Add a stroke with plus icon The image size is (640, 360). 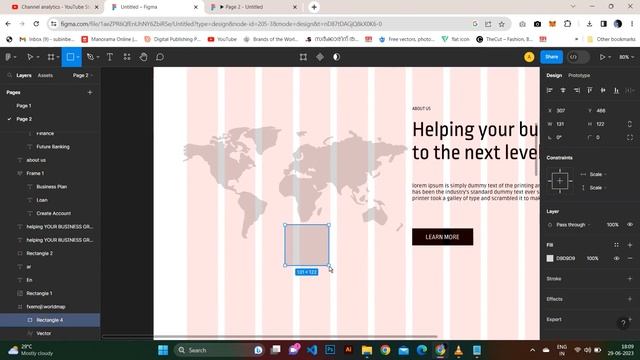click(x=630, y=279)
